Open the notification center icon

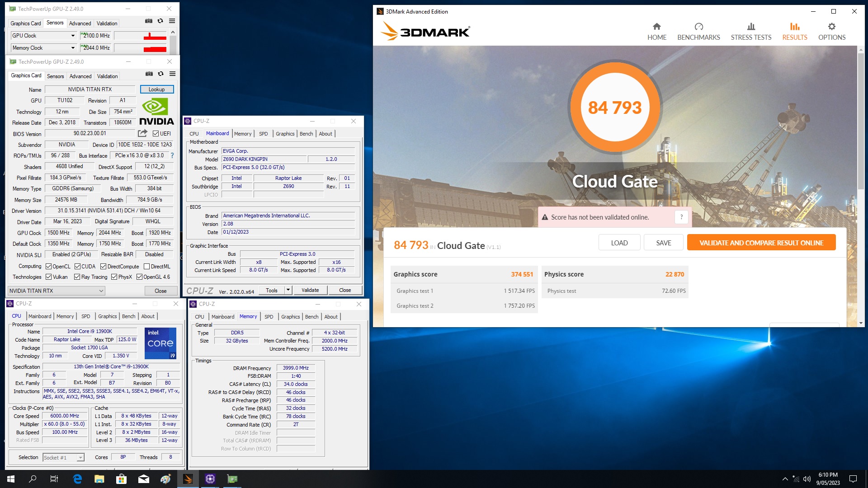(853, 479)
